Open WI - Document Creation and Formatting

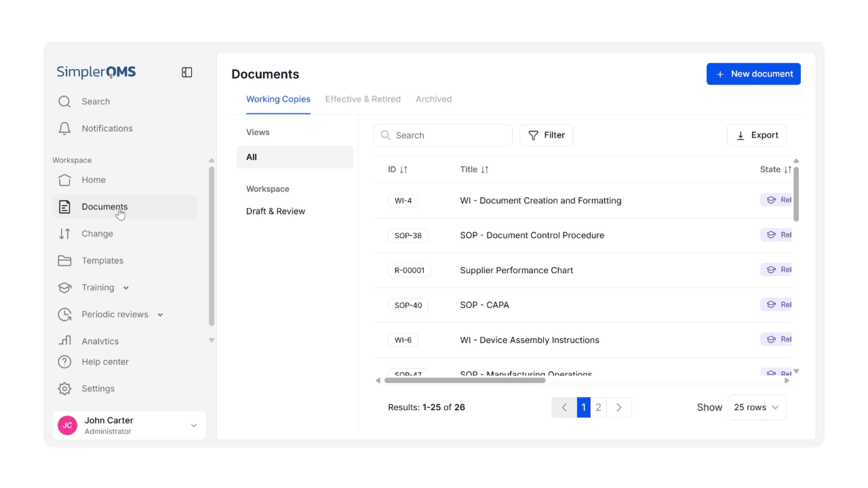pos(540,201)
